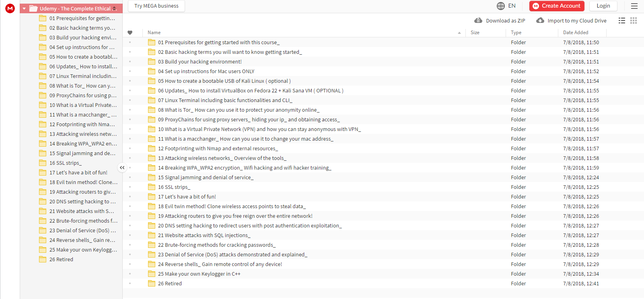Viewport: 644px width, 299px height.
Task: Click the MEGA logo icon
Action: pyautogui.click(x=10, y=8)
